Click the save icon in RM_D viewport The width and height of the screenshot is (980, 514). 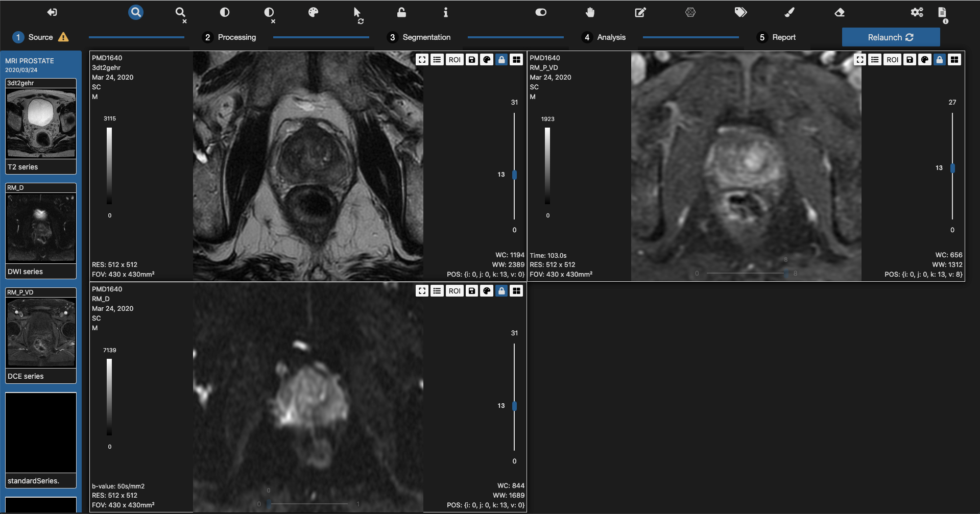pyautogui.click(x=472, y=291)
